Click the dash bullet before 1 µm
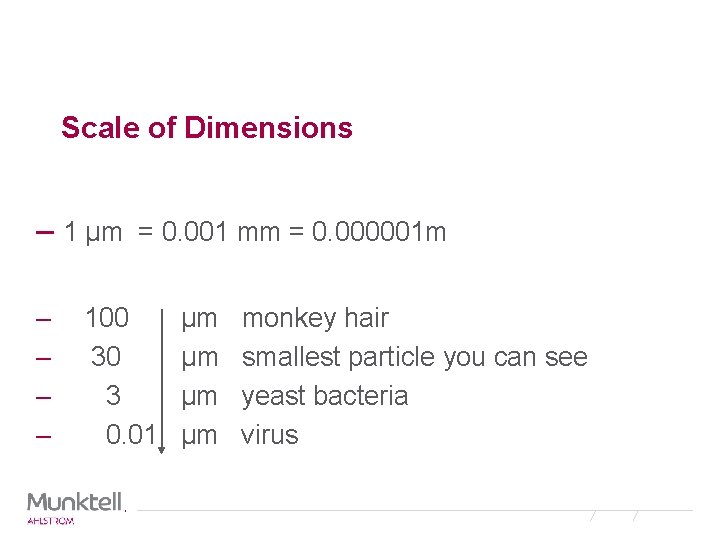720x540 pixels. pyautogui.click(x=45, y=232)
